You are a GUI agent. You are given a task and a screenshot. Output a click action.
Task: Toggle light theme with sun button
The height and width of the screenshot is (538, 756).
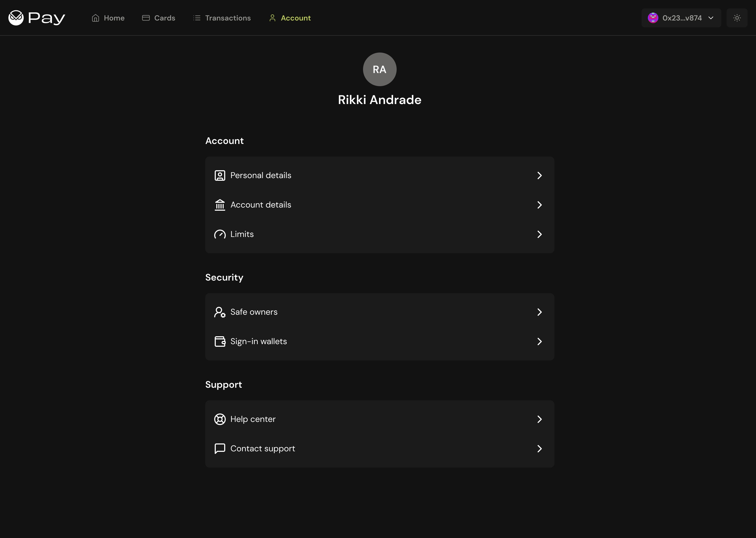737,18
